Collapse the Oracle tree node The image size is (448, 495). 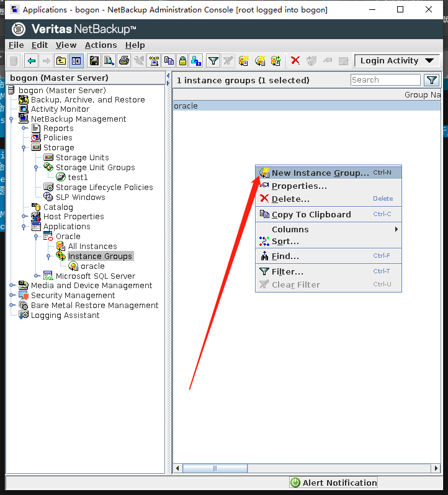pyautogui.click(x=36, y=237)
